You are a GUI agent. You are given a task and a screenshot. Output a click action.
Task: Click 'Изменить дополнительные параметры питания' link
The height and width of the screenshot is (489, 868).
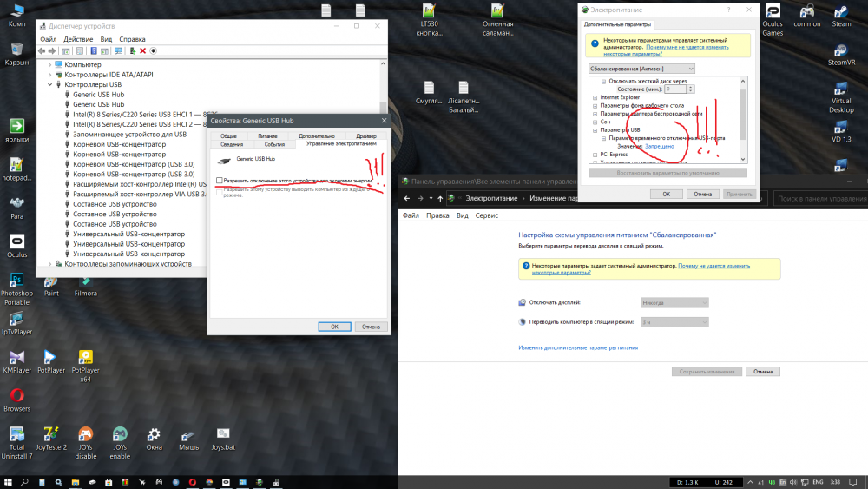(578, 347)
